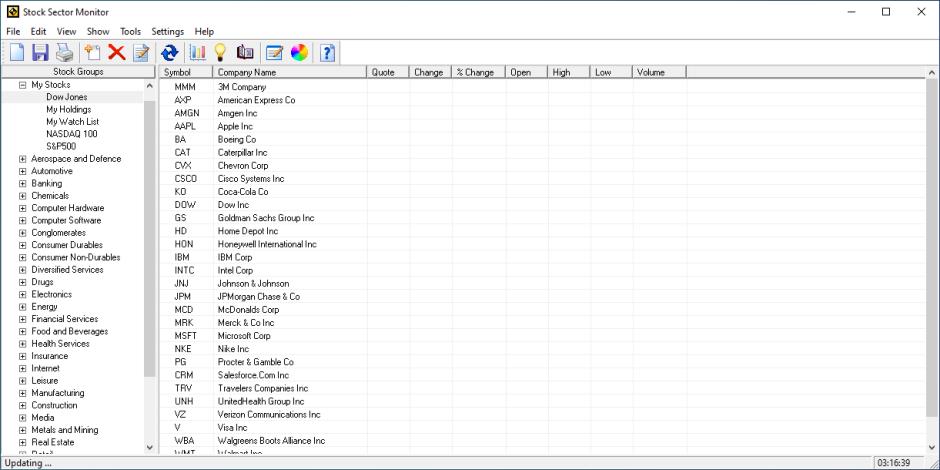The height and width of the screenshot is (470, 940).
Task: Select the Visa Inc row
Action: pyautogui.click(x=543, y=427)
